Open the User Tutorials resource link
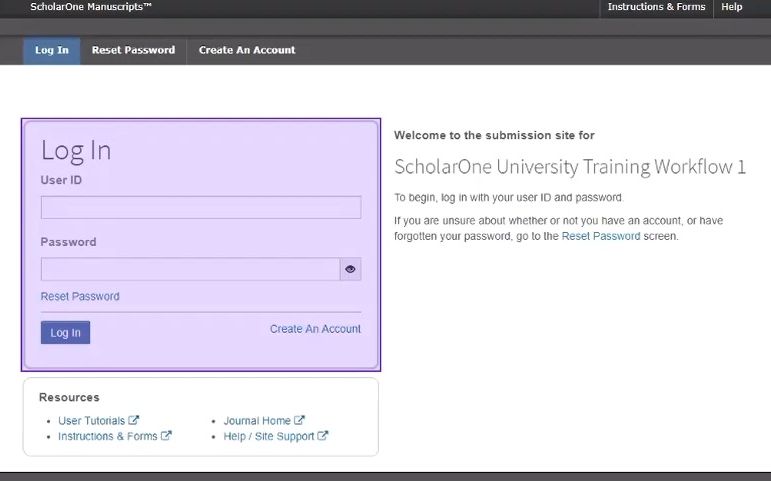Image resolution: width=771 pixels, height=482 pixels. pyautogui.click(x=92, y=421)
